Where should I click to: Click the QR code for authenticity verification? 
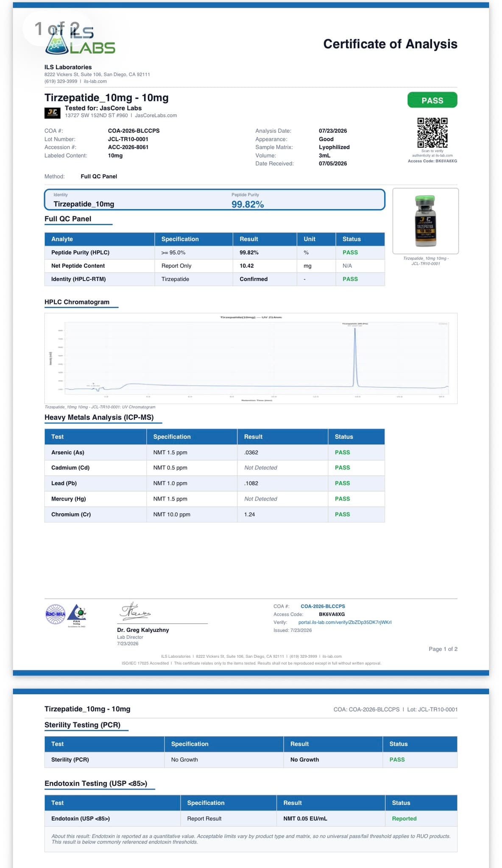432,133
